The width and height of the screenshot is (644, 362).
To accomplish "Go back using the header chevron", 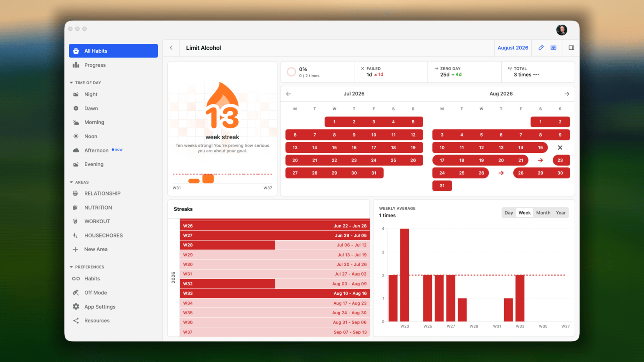I will [x=171, y=48].
